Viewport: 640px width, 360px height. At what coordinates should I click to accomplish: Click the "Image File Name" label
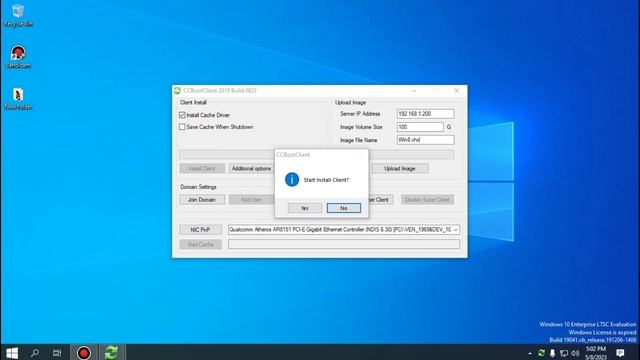point(359,140)
